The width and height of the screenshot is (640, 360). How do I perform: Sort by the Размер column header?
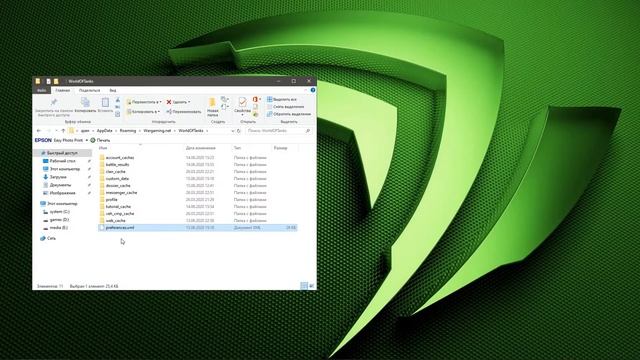[x=280, y=148]
